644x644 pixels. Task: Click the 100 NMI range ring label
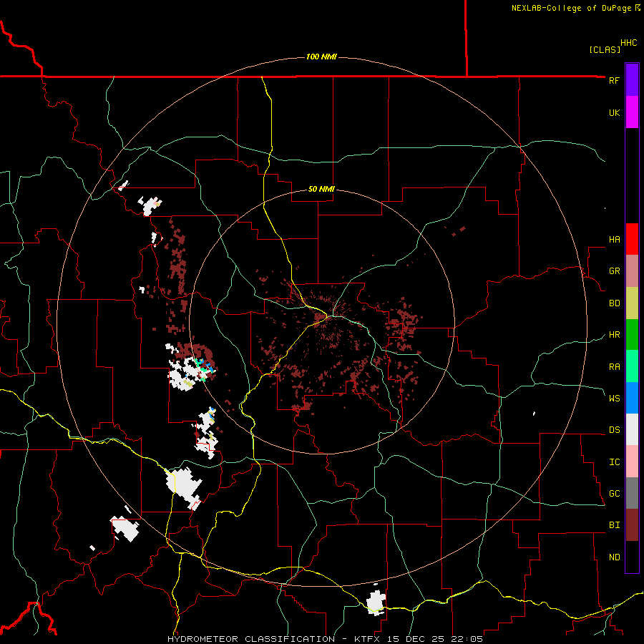[321, 57]
